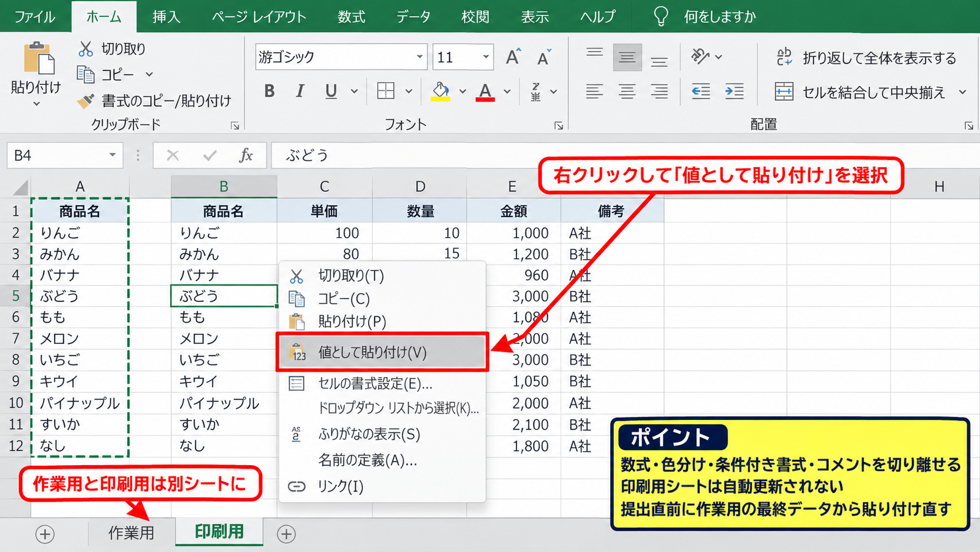The width and height of the screenshot is (980, 552).
Task: Click the formula bar enter checkmark
Action: [x=210, y=155]
